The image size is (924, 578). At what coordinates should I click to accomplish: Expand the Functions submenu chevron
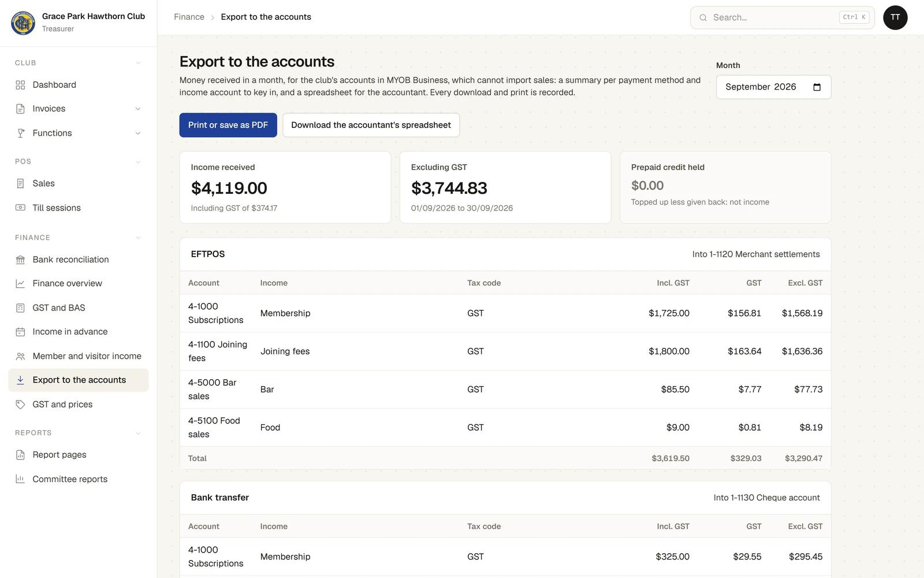coord(138,133)
